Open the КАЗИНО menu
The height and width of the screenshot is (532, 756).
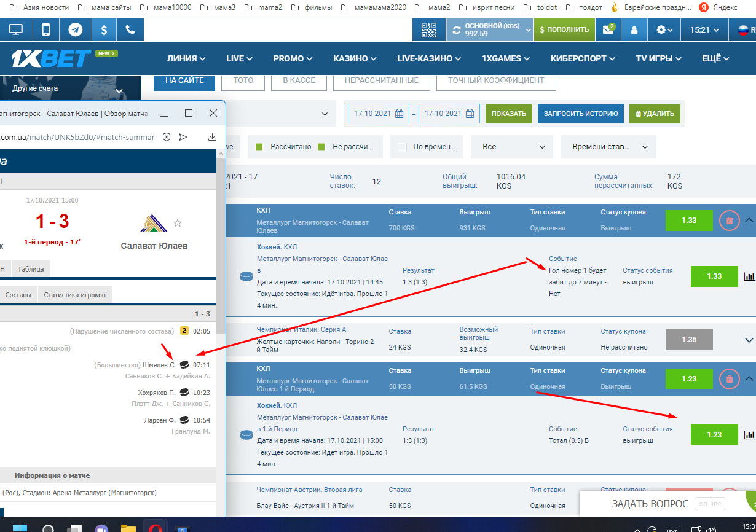pos(355,58)
